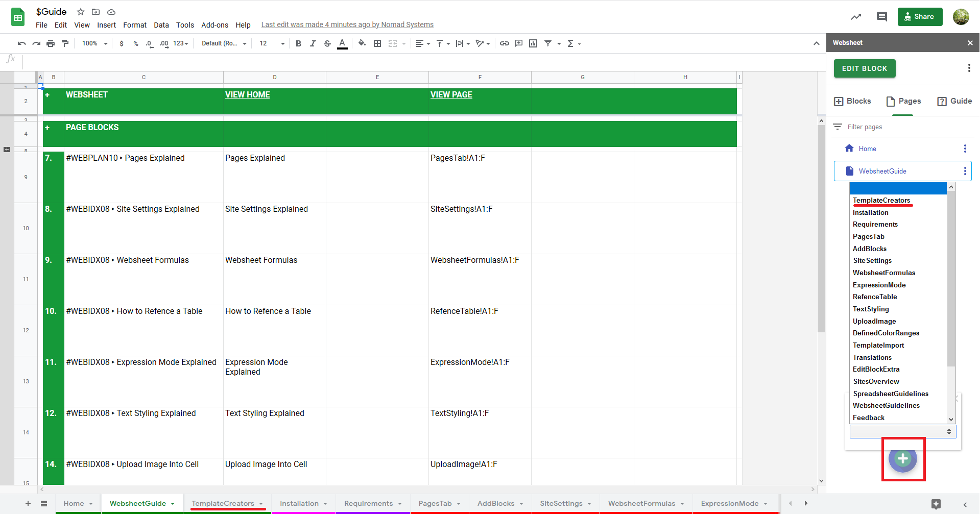This screenshot has width=980, height=514.
Task: Select TemplateCreators in the pages list
Action: click(881, 200)
